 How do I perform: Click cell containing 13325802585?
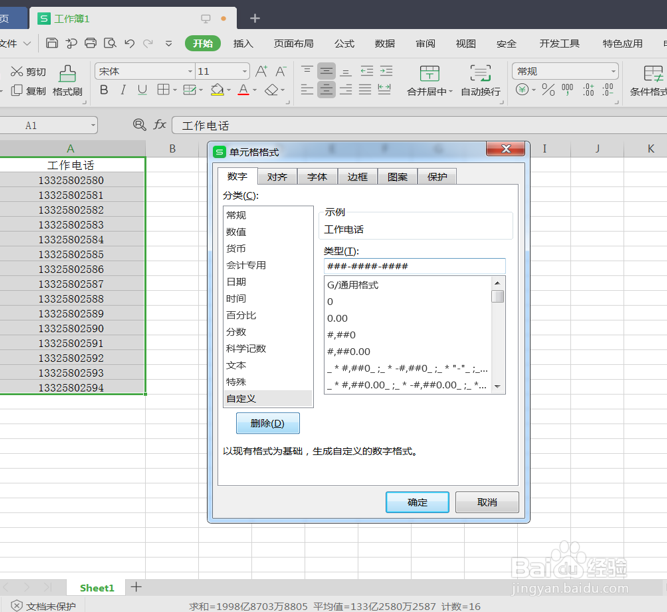(71, 254)
